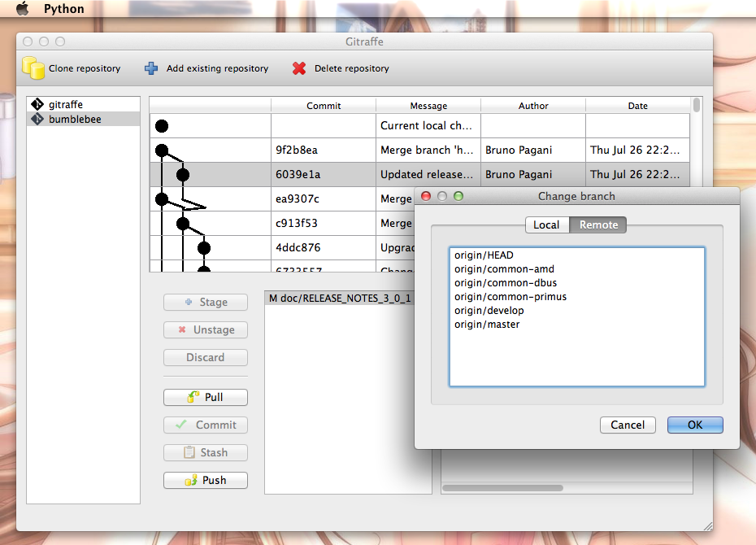The image size is (756, 545).
Task: Click the Message column header
Action: click(x=428, y=106)
